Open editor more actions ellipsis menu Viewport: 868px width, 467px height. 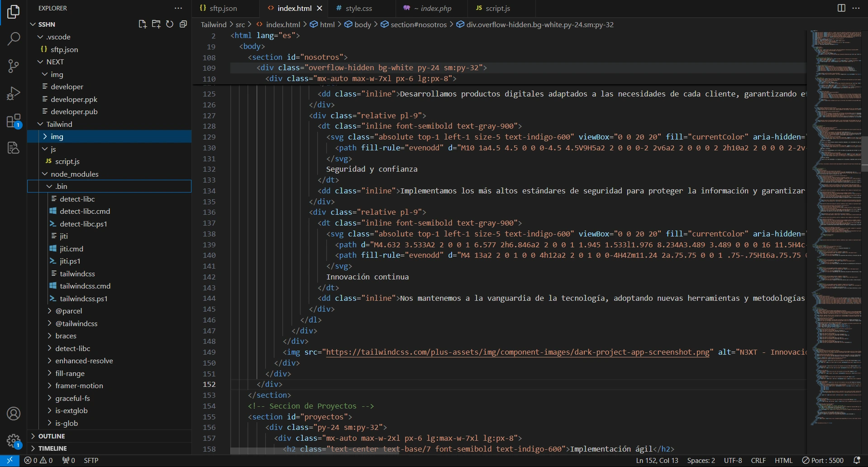(856, 8)
